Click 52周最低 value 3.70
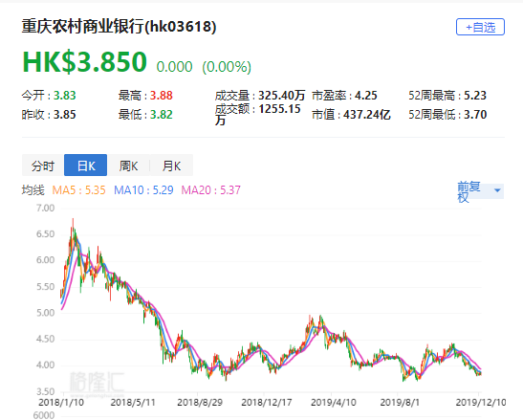The image size is (523, 420). (x=475, y=115)
